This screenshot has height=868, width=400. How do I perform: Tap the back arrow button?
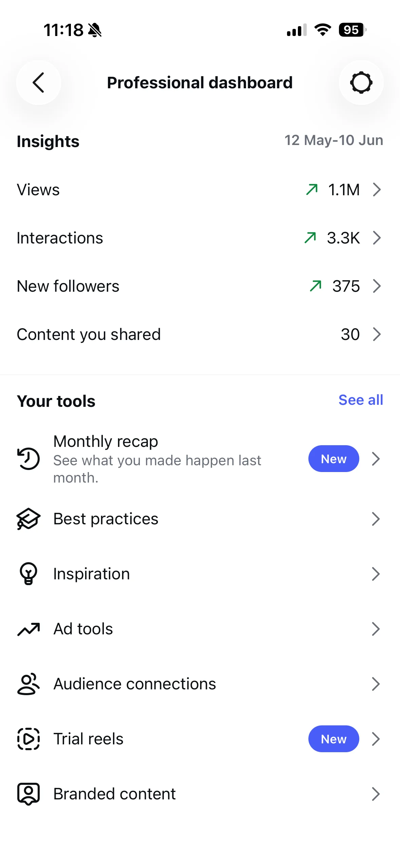pyautogui.click(x=38, y=83)
